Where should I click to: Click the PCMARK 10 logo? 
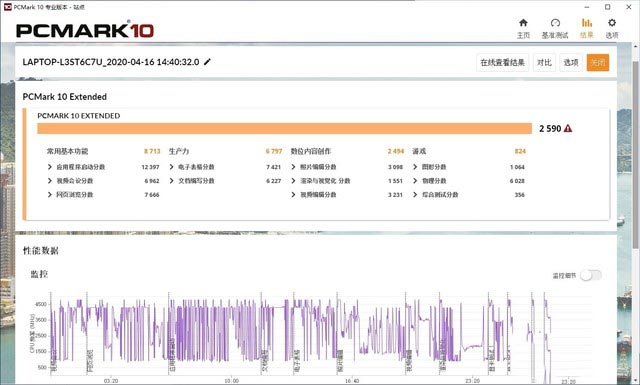[85, 30]
